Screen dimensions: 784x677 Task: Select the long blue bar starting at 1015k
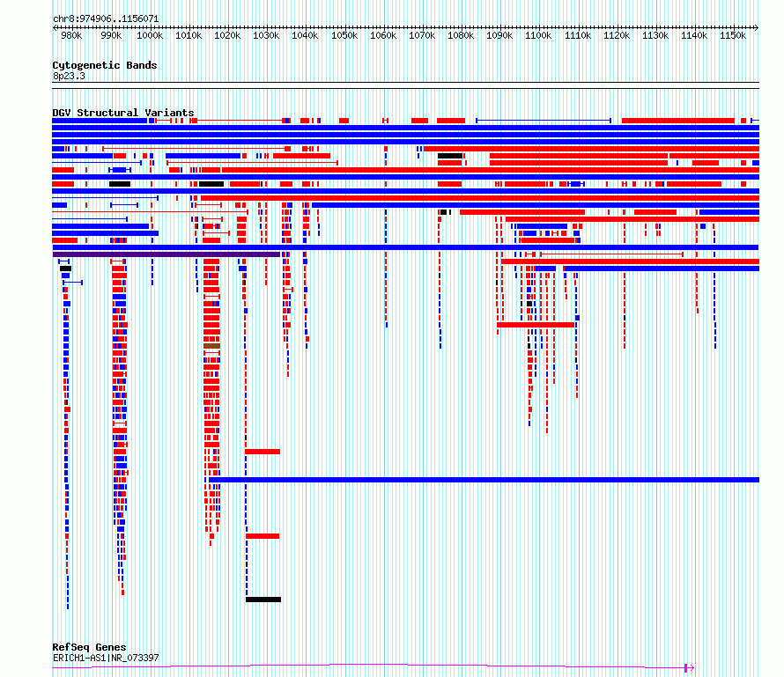tap(484, 480)
